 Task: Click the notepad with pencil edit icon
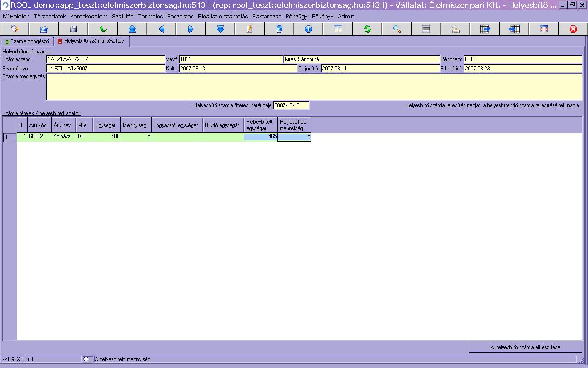[249, 29]
